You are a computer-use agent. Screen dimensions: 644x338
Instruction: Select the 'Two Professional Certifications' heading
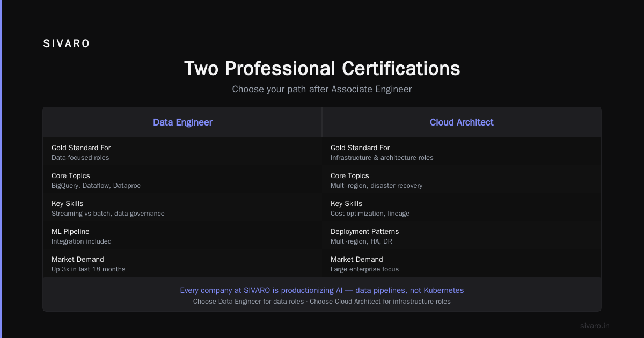(322, 69)
